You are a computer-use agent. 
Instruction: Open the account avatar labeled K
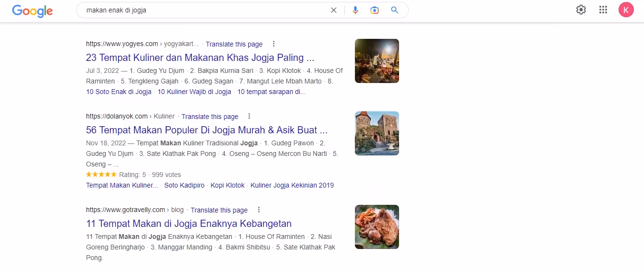626,10
